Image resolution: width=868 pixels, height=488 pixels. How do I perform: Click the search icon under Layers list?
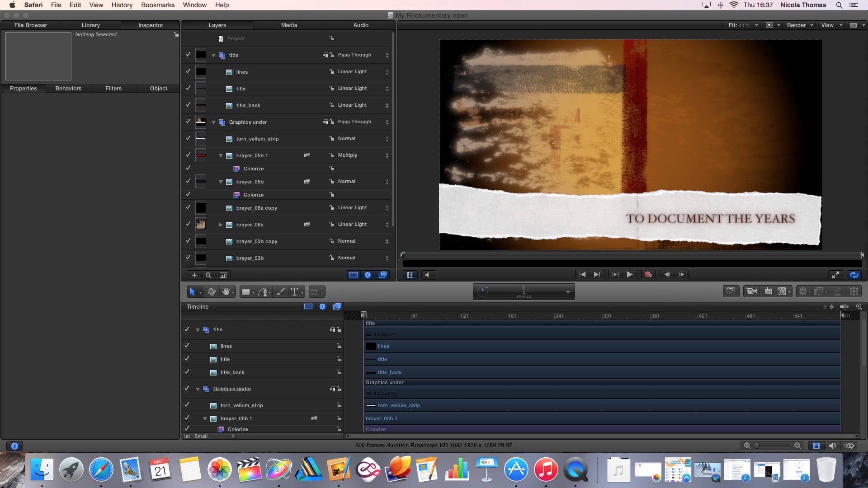pos(208,275)
